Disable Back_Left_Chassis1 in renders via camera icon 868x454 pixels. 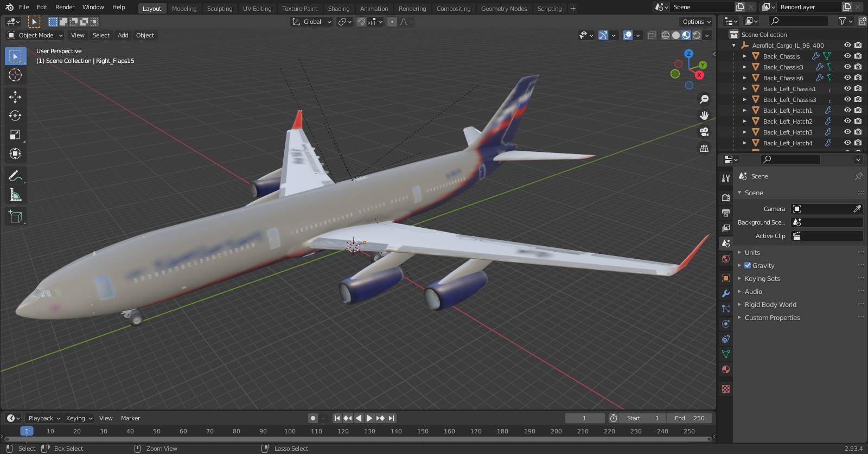tap(858, 88)
